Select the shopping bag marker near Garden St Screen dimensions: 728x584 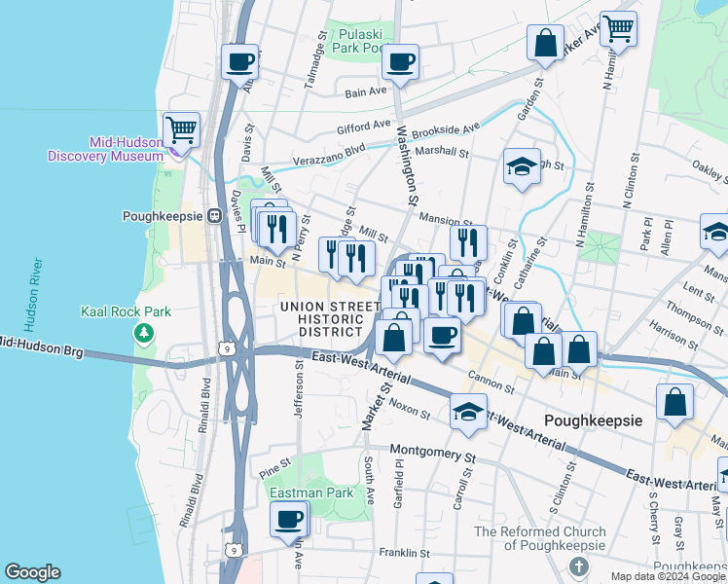tap(545, 43)
